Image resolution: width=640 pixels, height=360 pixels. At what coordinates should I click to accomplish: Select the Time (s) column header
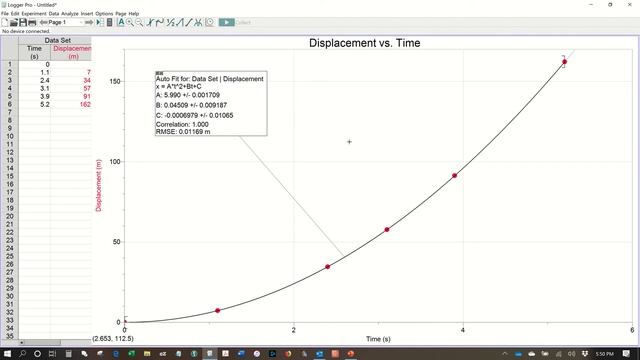34,52
